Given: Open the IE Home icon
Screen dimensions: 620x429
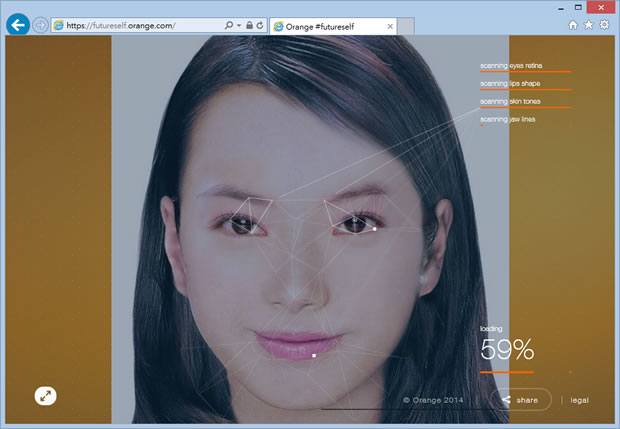Looking at the screenshot, I should pos(573,25).
